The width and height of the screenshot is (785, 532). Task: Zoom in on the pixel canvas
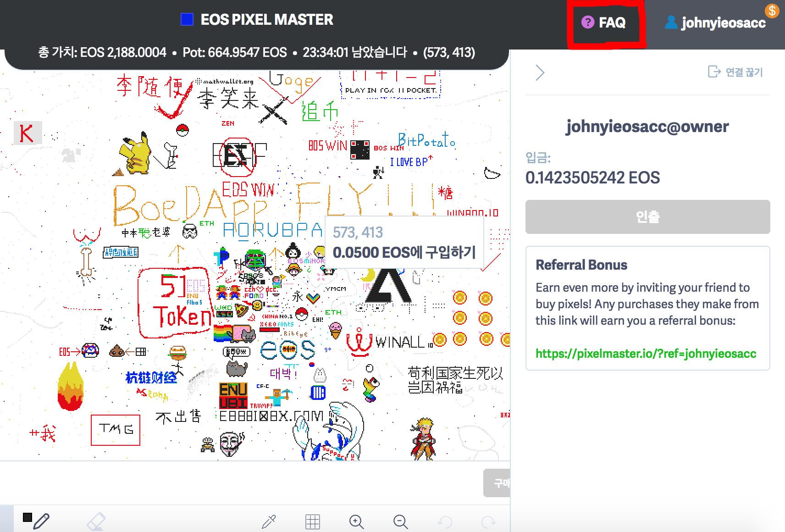356,522
